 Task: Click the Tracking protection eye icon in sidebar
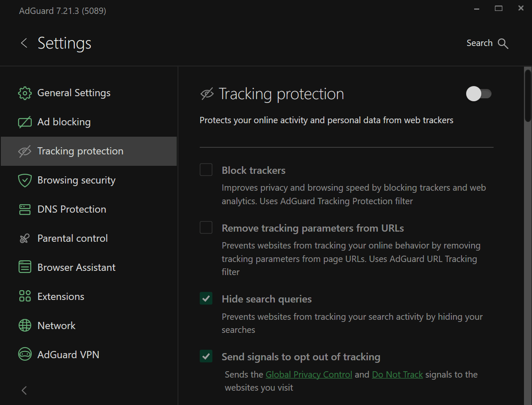(x=25, y=151)
